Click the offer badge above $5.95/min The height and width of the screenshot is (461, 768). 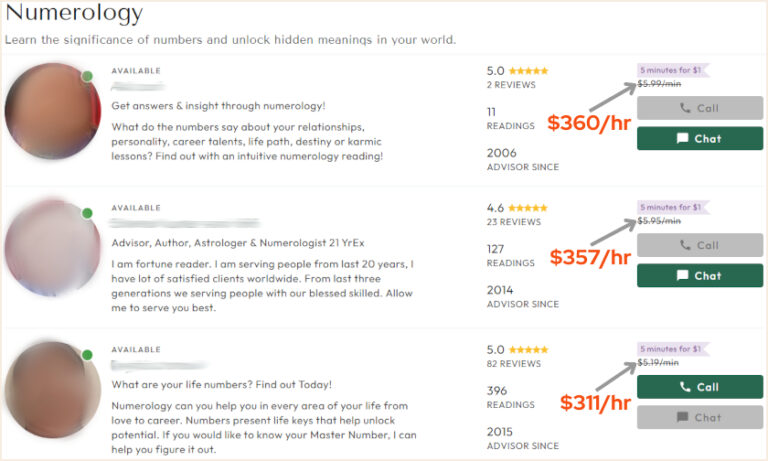coord(673,207)
